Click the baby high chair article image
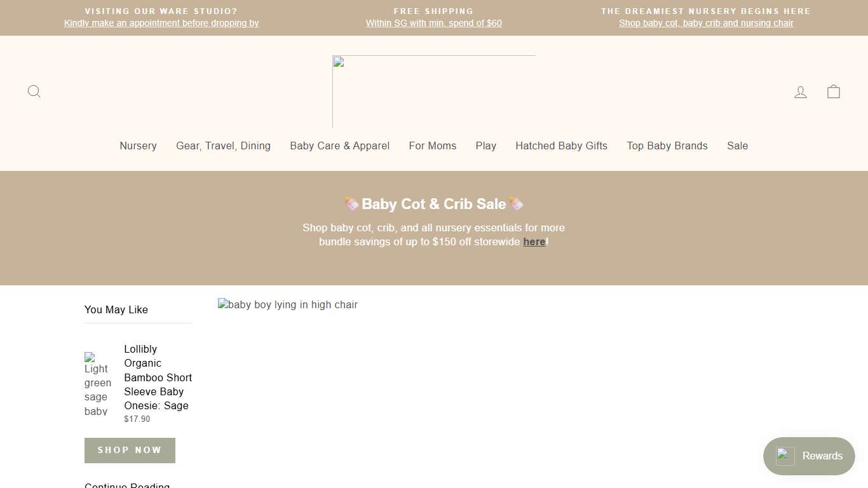 (287, 304)
